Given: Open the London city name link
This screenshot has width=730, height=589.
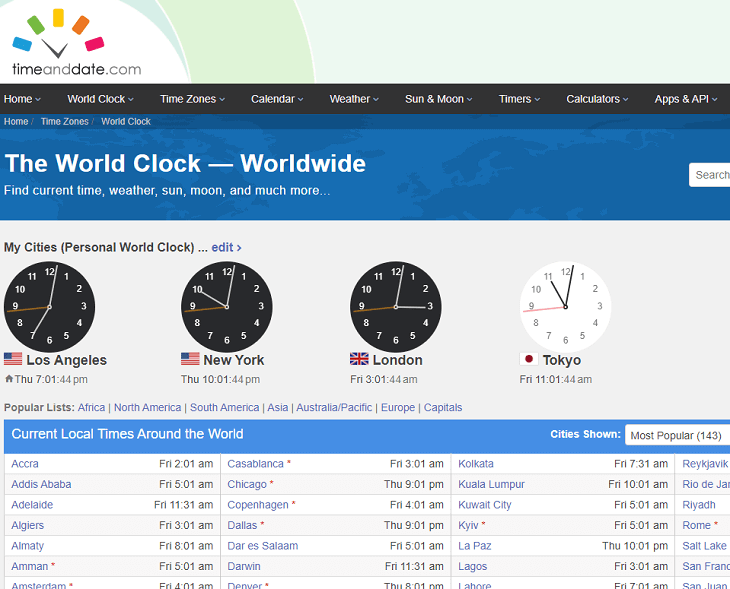Looking at the screenshot, I should 398,360.
